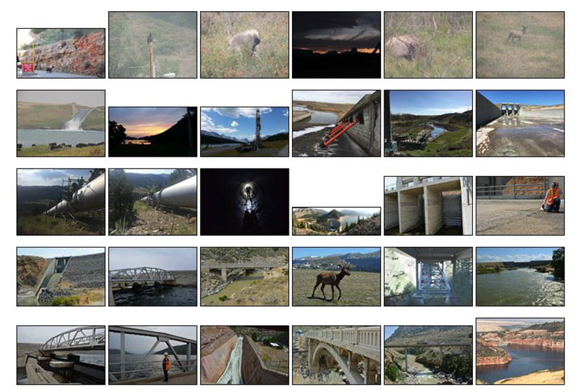
Task: Open the porcupine in brush photo
Action: pyautogui.click(x=244, y=44)
